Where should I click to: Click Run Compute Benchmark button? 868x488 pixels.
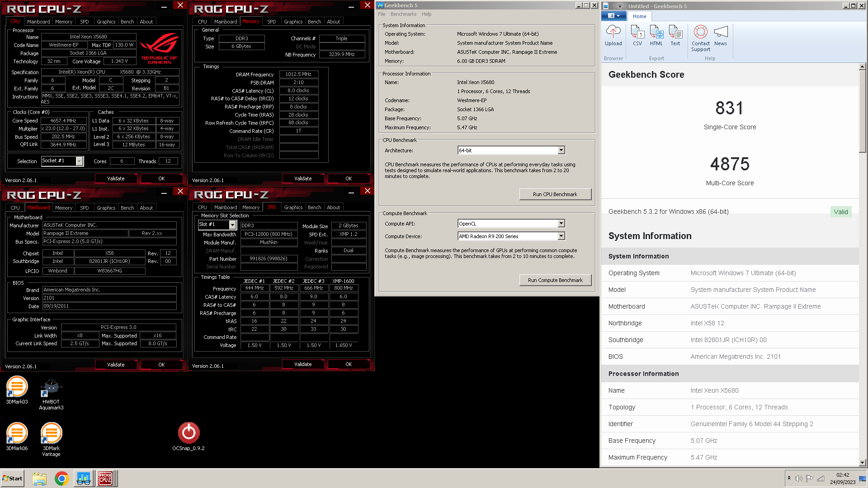[x=555, y=280]
